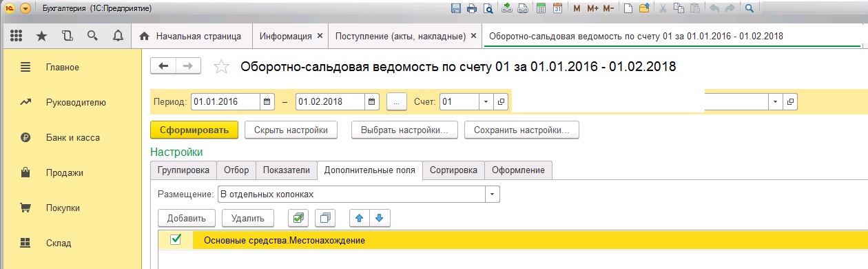This screenshot has height=269, width=868.
Task: Open calendar picker for start date 01.01.2016
Action: [x=267, y=101]
